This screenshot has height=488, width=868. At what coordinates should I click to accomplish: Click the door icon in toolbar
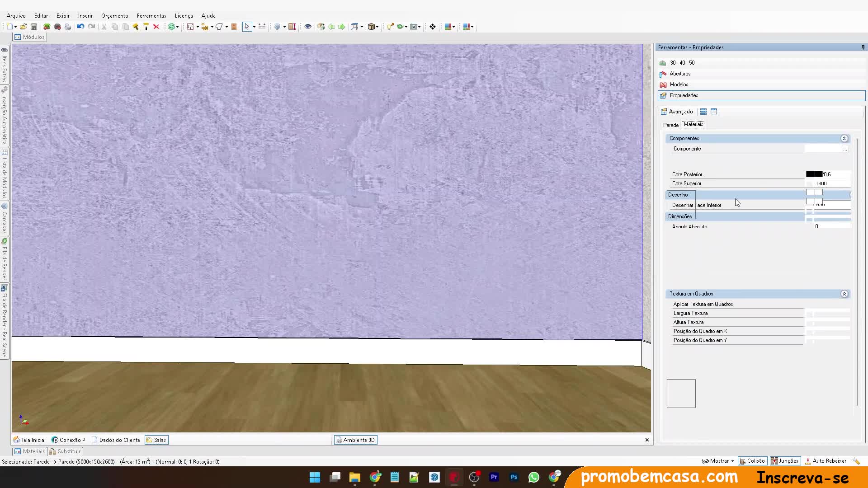(x=234, y=27)
